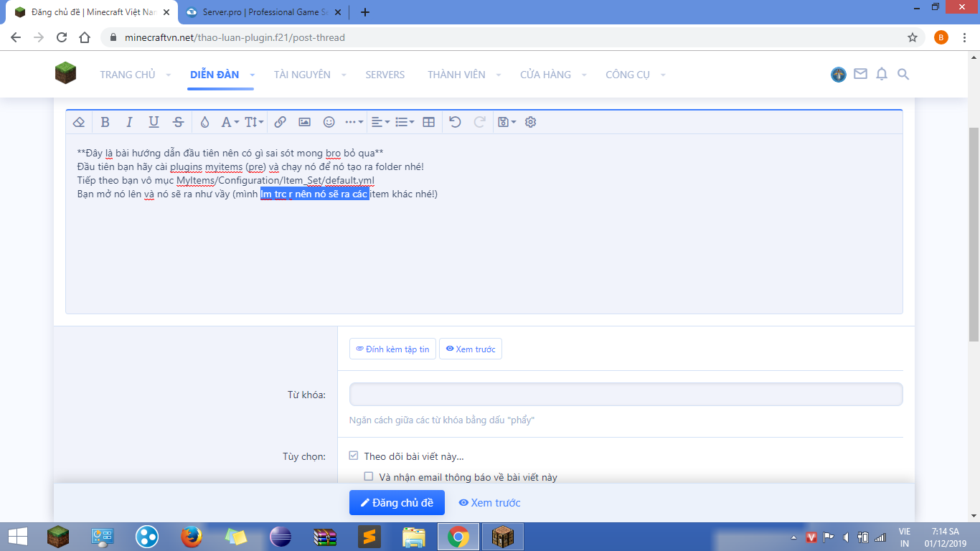The width and height of the screenshot is (980, 551).
Task: Open the font family dropdown
Action: pyautogui.click(x=229, y=122)
